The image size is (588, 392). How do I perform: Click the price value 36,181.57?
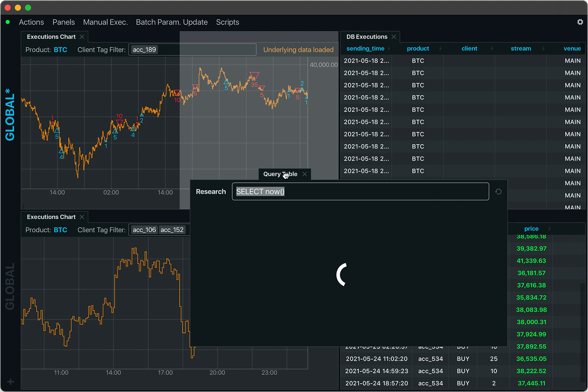pyautogui.click(x=531, y=273)
